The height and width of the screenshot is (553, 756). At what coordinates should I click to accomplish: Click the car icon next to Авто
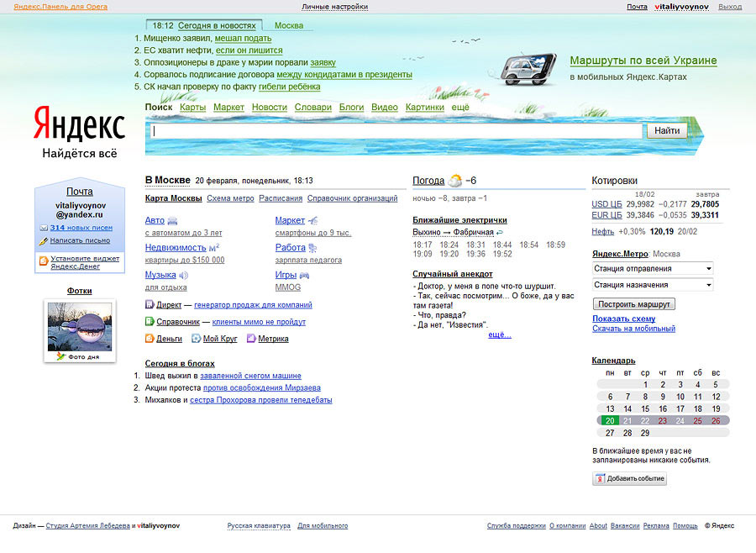[173, 219]
